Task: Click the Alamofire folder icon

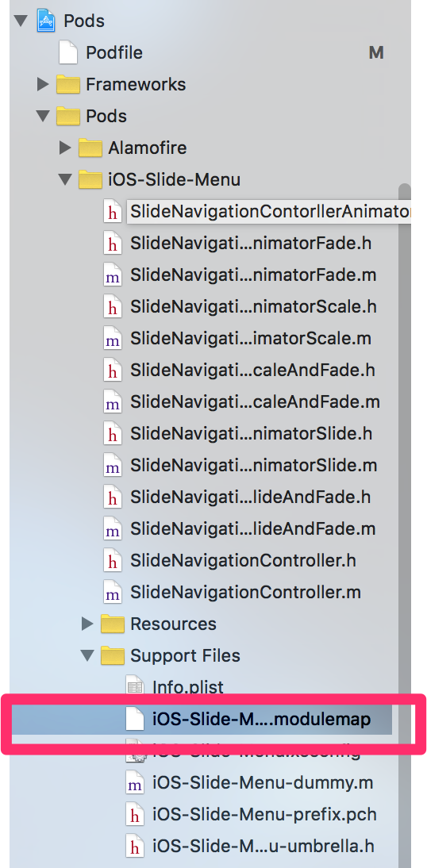Action: pos(90,148)
